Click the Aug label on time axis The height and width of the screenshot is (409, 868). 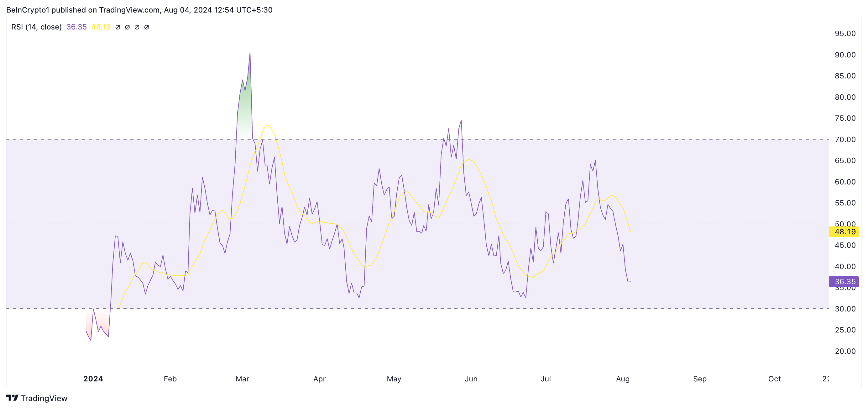622,379
